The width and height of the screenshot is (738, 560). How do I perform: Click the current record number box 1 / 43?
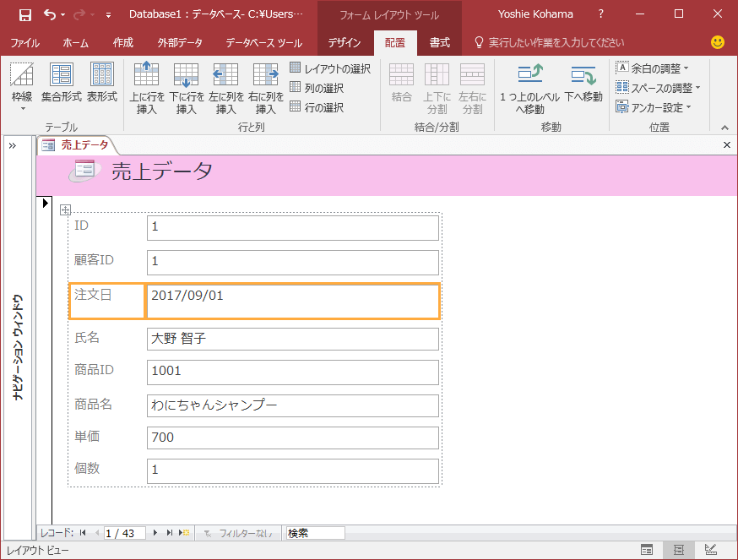pyautogui.click(x=125, y=533)
